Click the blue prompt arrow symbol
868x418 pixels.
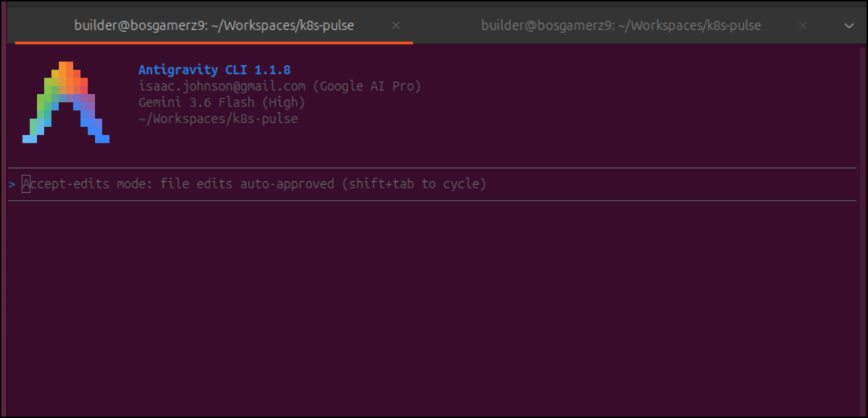tap(12, 184)
